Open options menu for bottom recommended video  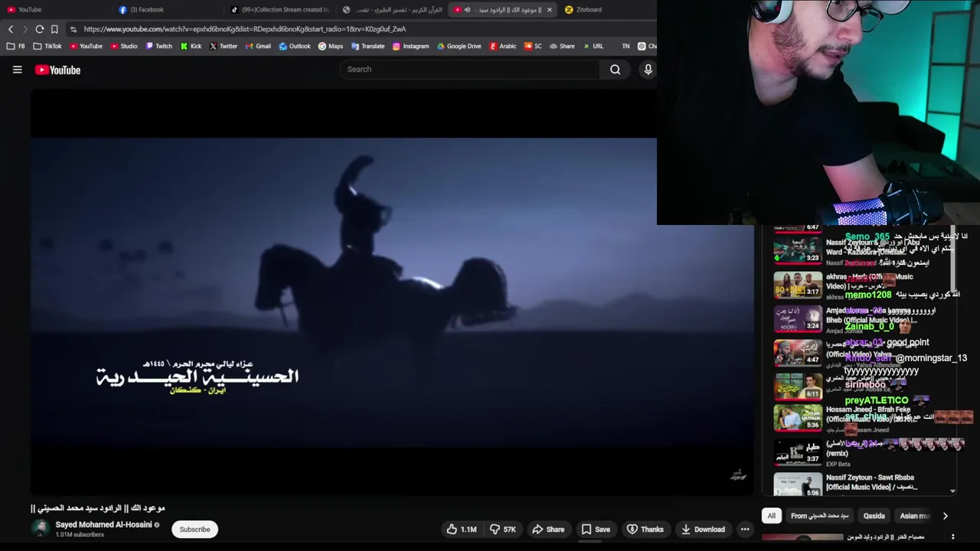click(952, 537)
